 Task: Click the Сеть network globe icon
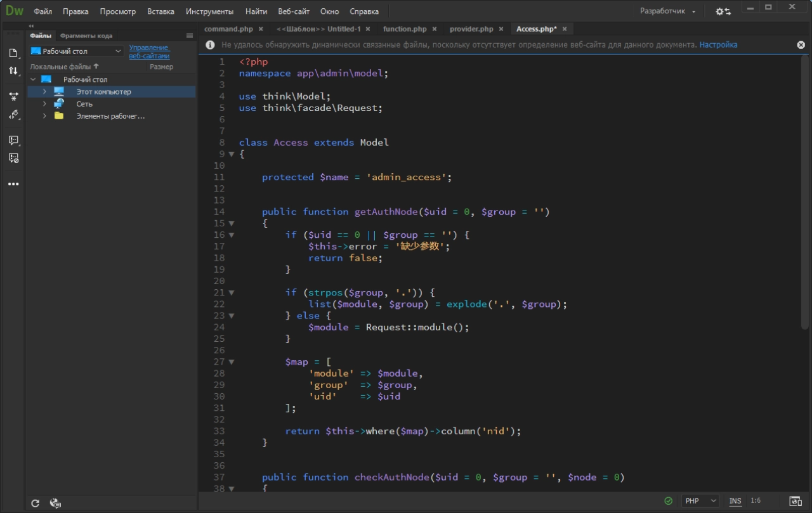59,103
